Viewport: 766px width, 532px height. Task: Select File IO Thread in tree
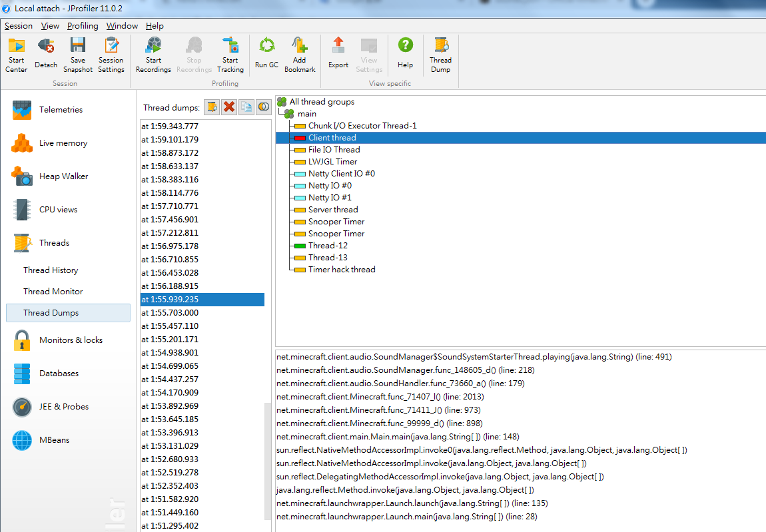(x=334, y=150)
